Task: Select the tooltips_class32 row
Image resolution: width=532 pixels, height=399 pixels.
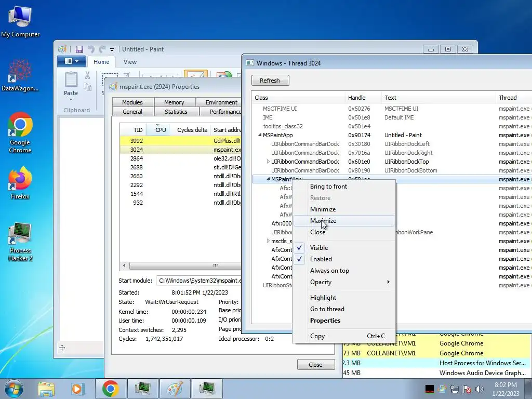Action: [392, 126]
